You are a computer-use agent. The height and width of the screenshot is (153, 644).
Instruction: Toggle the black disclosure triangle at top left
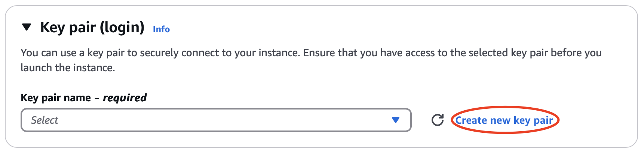[27, 27]
